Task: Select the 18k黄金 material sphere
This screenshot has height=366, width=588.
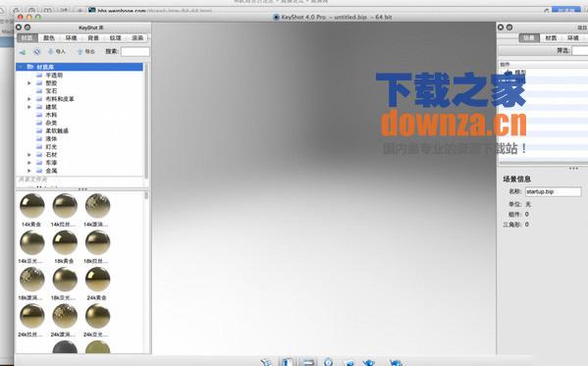Action: pyautogui.click(x=65, y=242)
